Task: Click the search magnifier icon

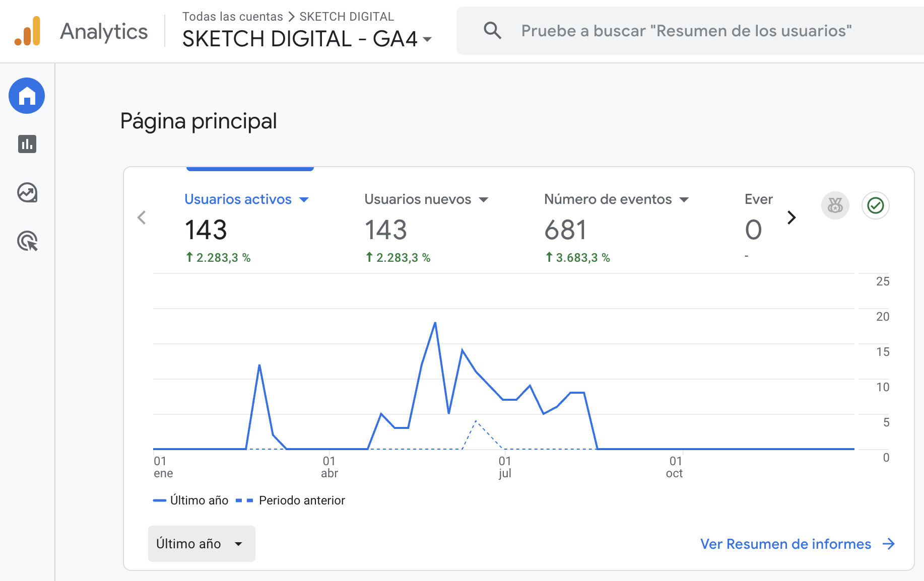Action: tap(492, 31)
